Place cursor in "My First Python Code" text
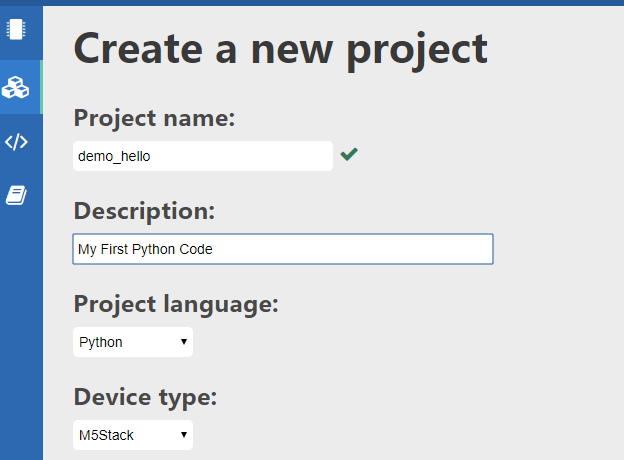The width and height of the screenshot is (624, 460). point(145,249)
